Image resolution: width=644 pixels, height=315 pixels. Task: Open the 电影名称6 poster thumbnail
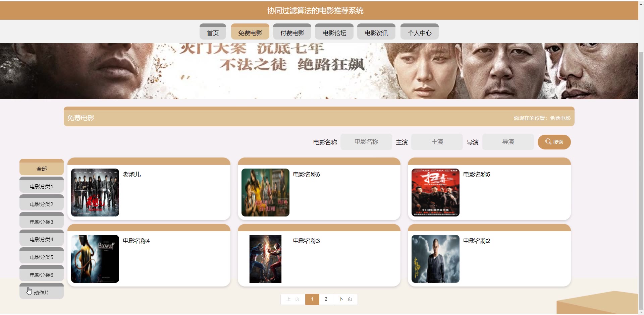pyautogui.click(x=265, y=192)
